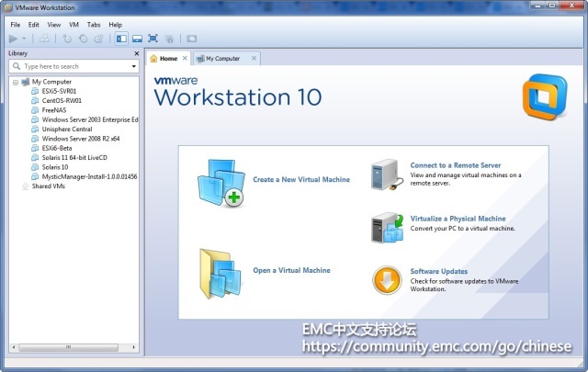Click the virtualize physical machine icon

[387, 228]
